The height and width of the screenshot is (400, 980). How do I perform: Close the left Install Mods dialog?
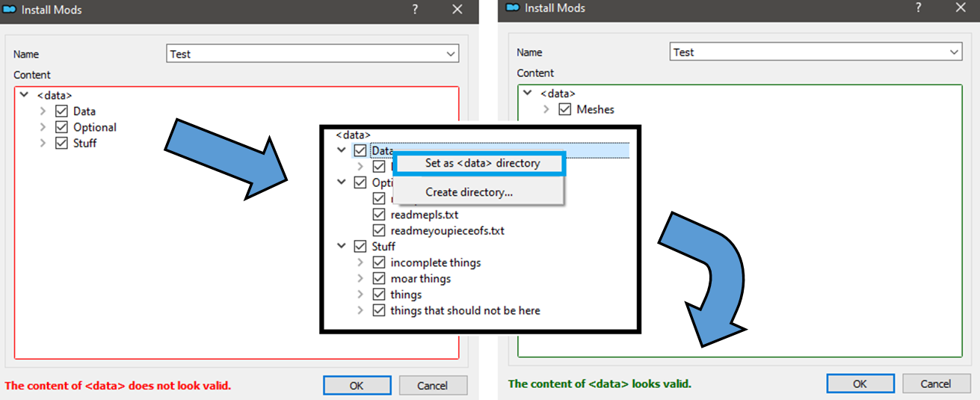pos(457,10)
